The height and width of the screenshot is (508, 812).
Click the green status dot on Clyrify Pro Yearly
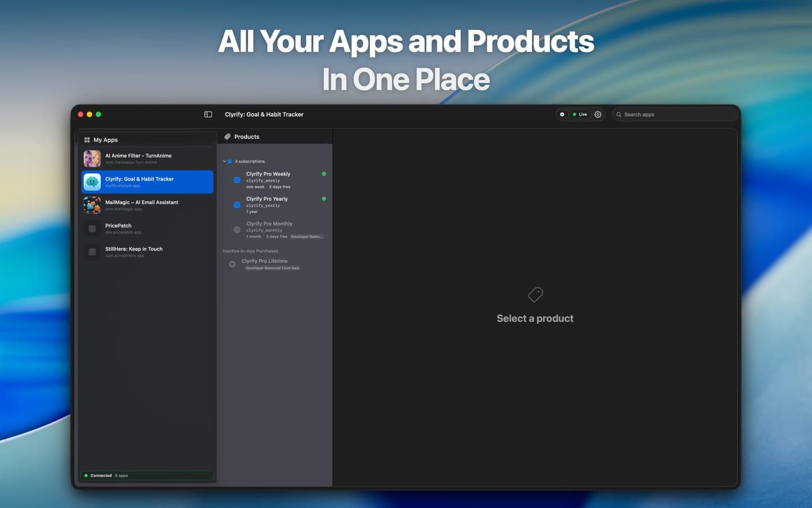click(x=323, y=198)
